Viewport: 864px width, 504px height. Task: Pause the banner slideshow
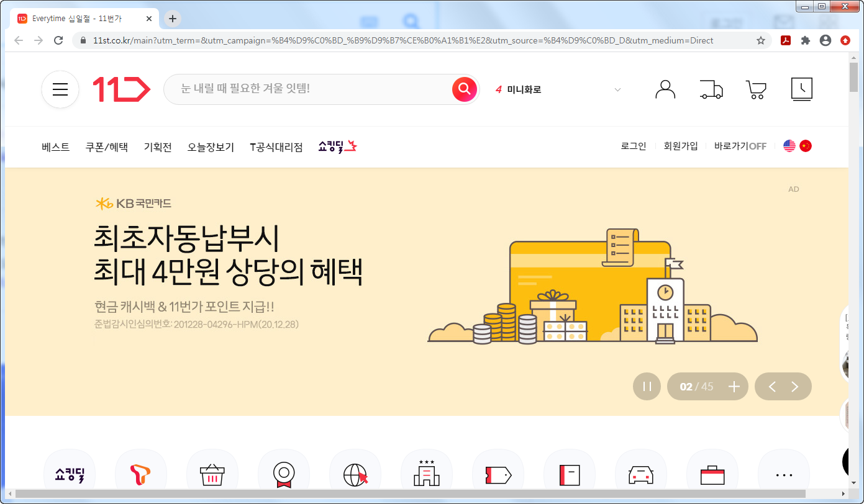[x=647, y=387]
